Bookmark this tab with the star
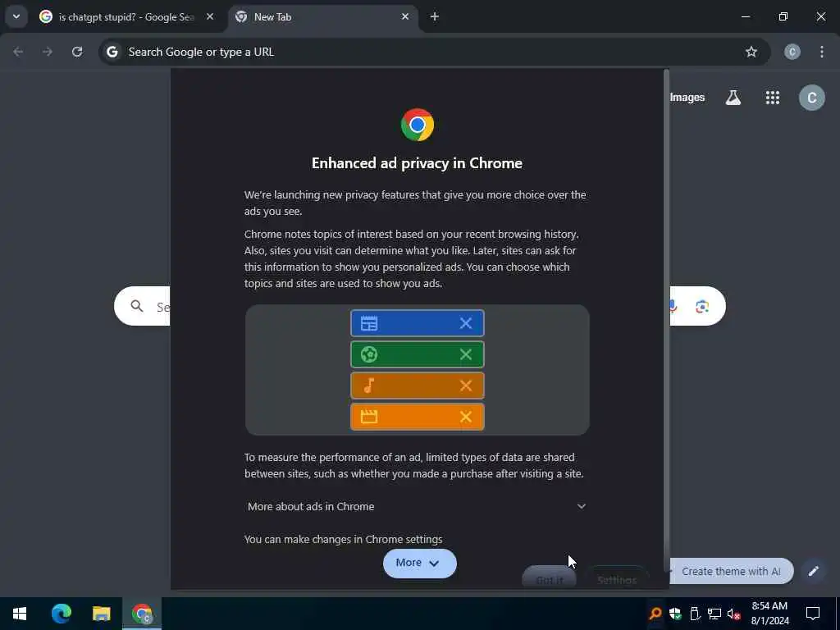The width and height of the screenshot is (840, 630). coord(751,52)
